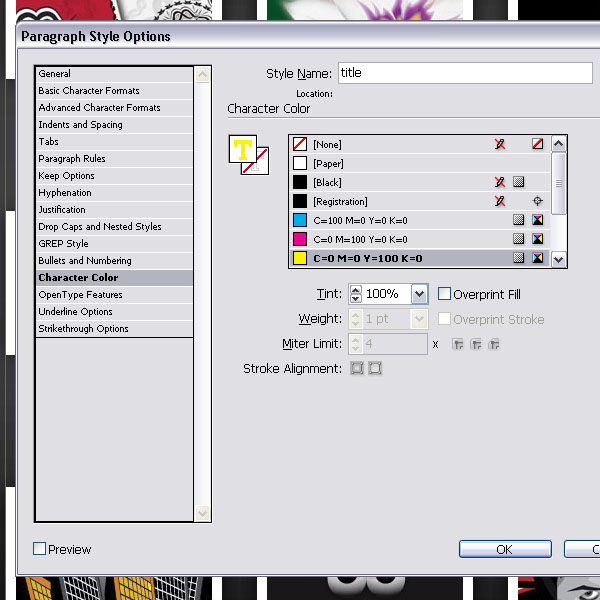Choose the yellow C=0 M=0 Y=100 K=0 swatch

(x=420, y=258)
